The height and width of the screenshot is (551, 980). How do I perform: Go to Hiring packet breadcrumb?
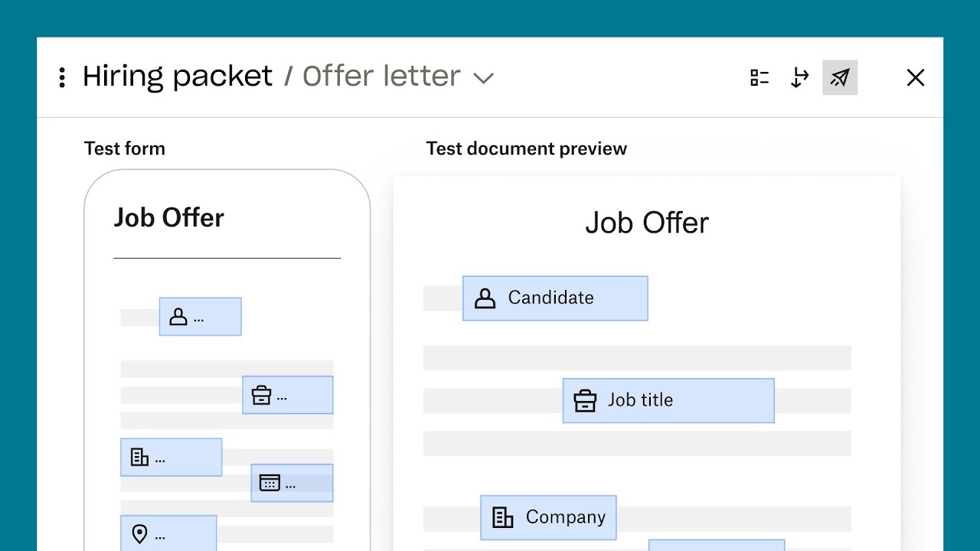[178, 76]
